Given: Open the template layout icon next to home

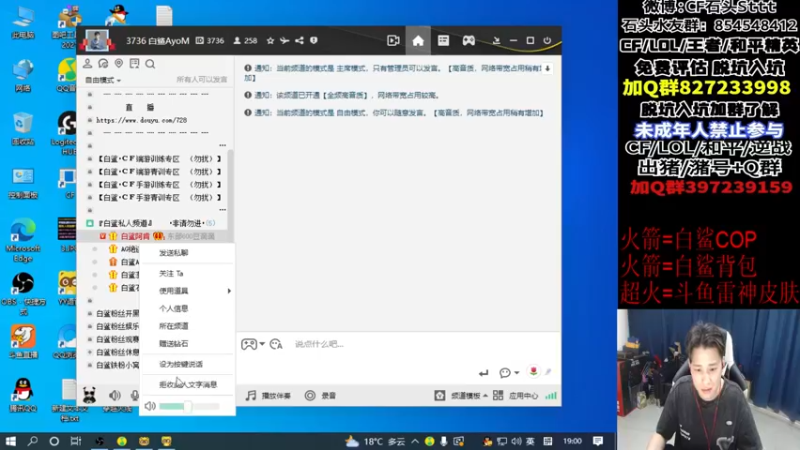Looking at the screenshot, I should pyautogui.click(x=443, y=41).
